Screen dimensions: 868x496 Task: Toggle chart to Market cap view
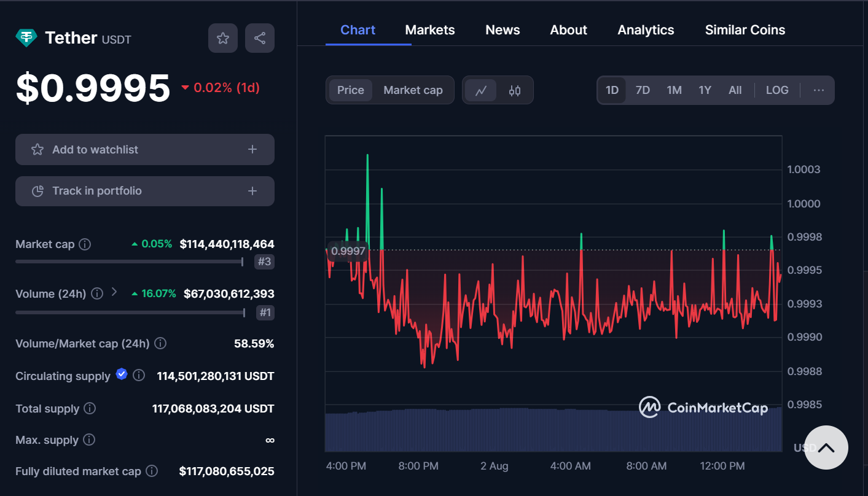point(413,90)
